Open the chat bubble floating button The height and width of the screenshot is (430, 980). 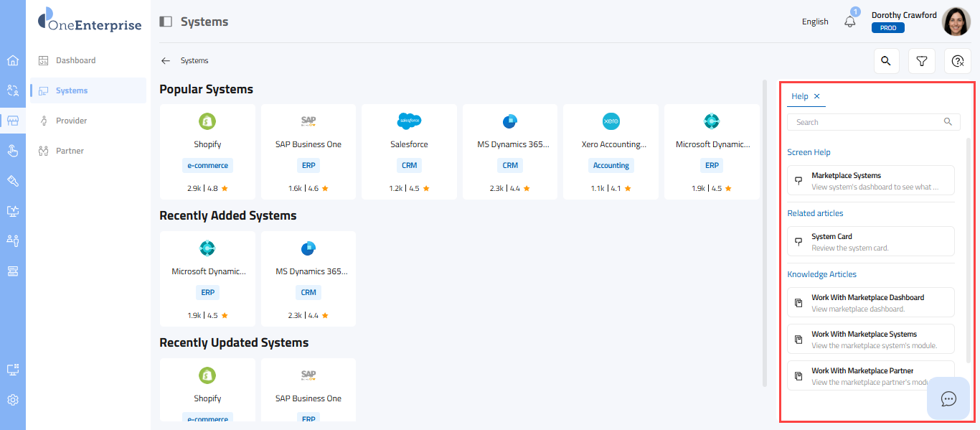948,398
